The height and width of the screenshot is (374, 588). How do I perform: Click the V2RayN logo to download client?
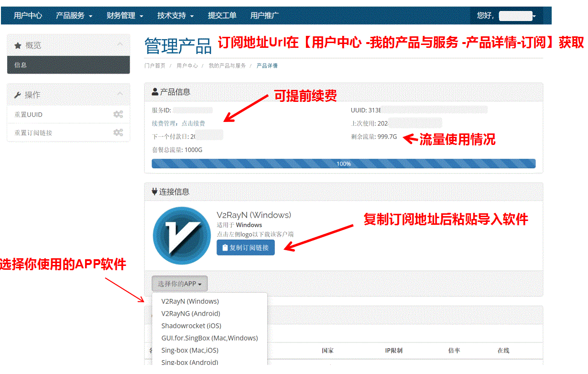tap(182, 235)
